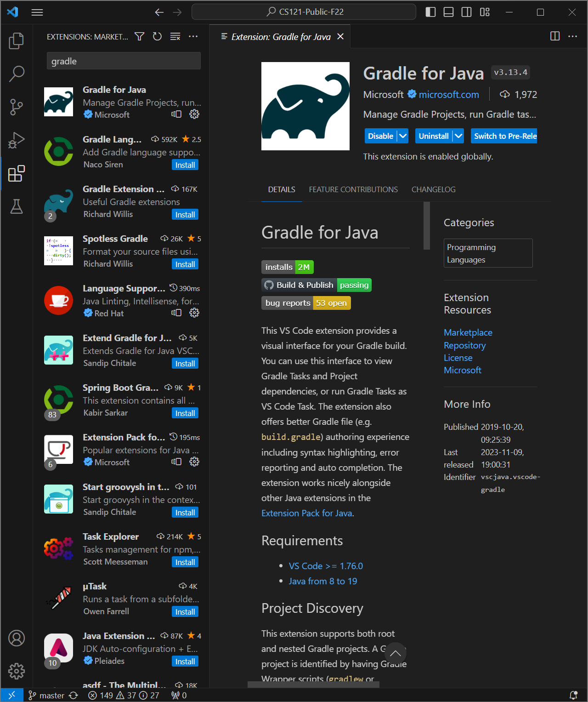Expand the Disable button dropdown arrow

pos(403,136)
